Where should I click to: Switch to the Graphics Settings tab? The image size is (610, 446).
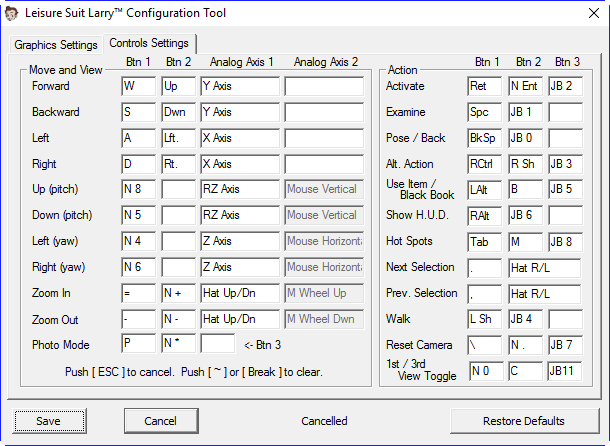56,45
